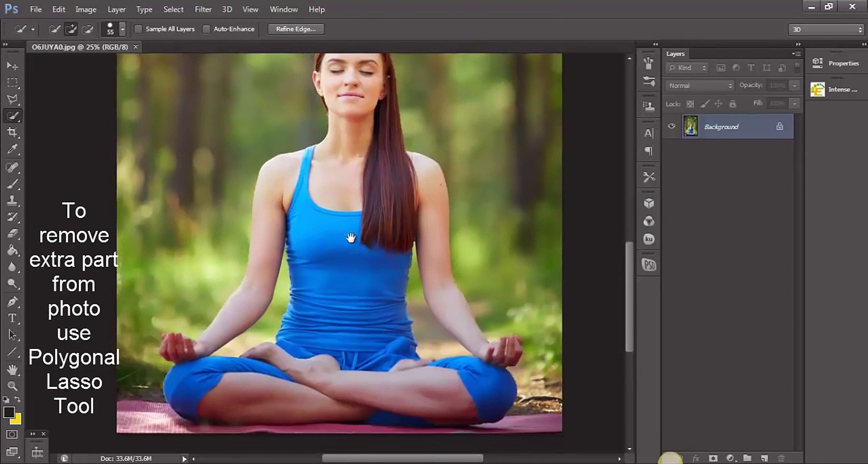Select the Zoom tool

[12, 385]
